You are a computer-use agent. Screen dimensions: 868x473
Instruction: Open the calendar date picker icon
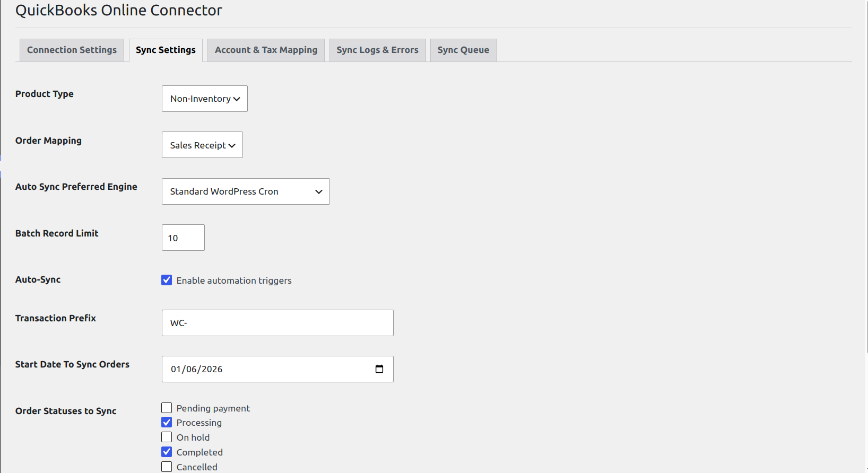point(379,369)
